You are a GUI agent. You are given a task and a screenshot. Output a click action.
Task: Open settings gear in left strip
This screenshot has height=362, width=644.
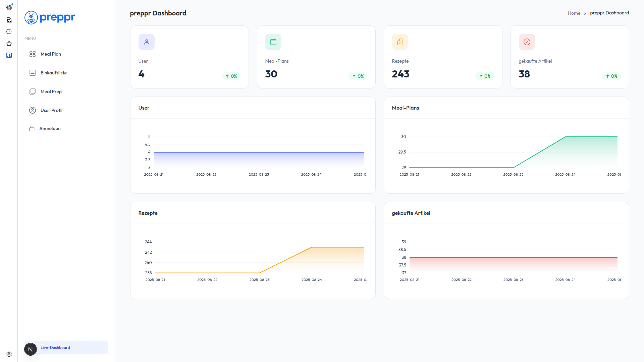tap(9, 354)
